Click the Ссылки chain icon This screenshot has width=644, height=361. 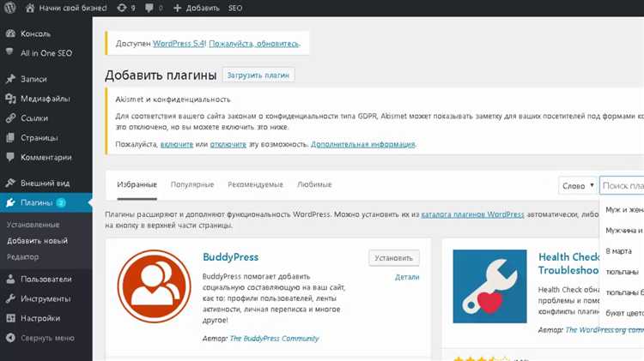(x=10, y=118)
